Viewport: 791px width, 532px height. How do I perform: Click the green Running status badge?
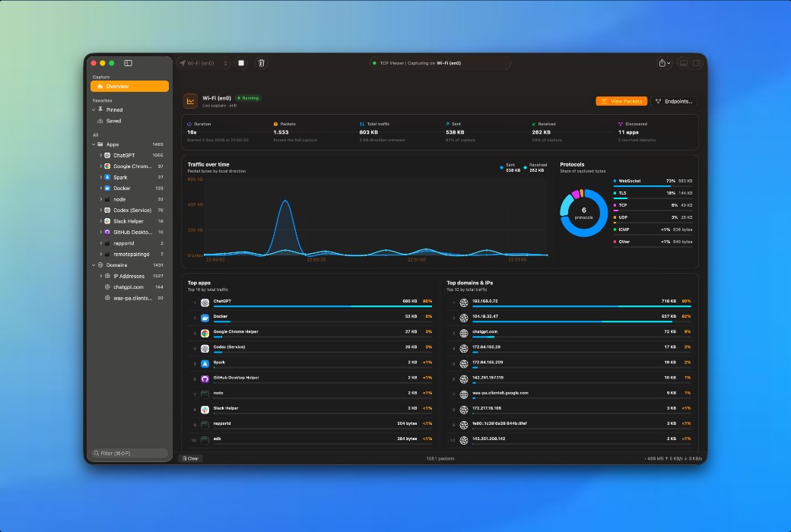[248, 98]
